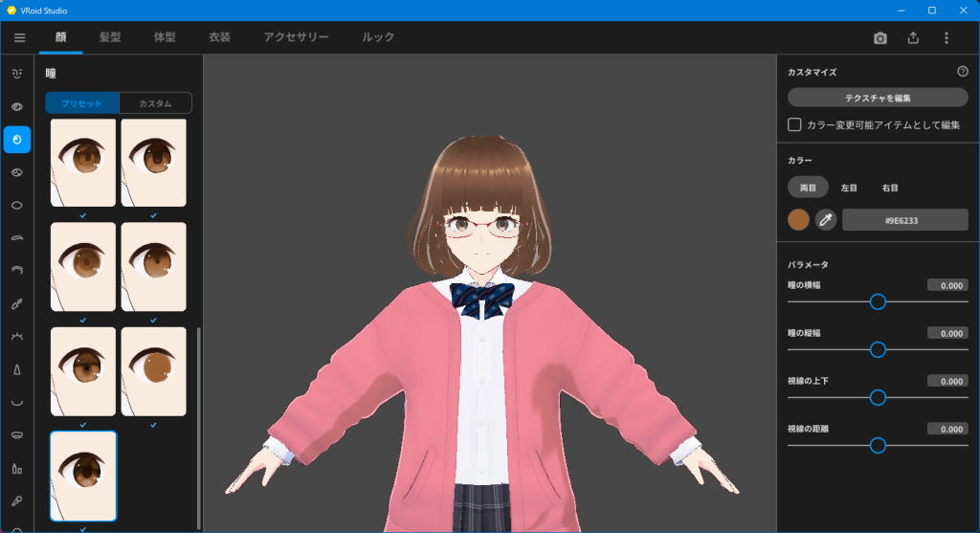
Task: Click テクスチャを編集 edit texture button
Action: click(x=878, y=98)
